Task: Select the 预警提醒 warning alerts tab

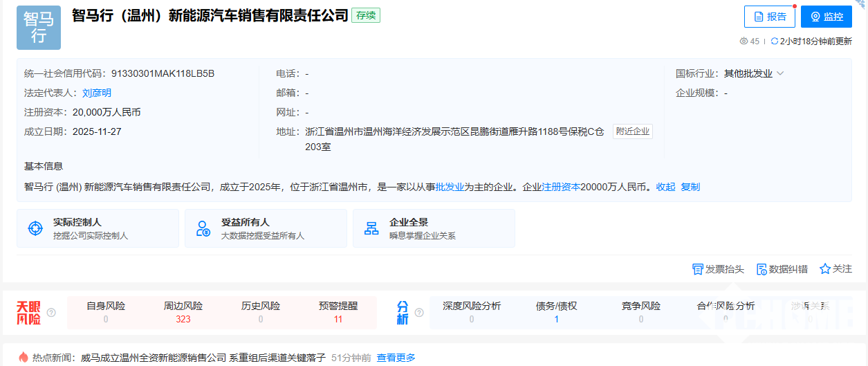Action: (x=338, y=312)
